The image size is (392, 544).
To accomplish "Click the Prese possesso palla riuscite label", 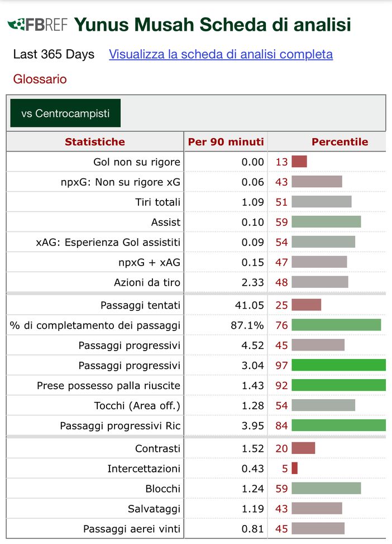I will (x=108, y=386).
